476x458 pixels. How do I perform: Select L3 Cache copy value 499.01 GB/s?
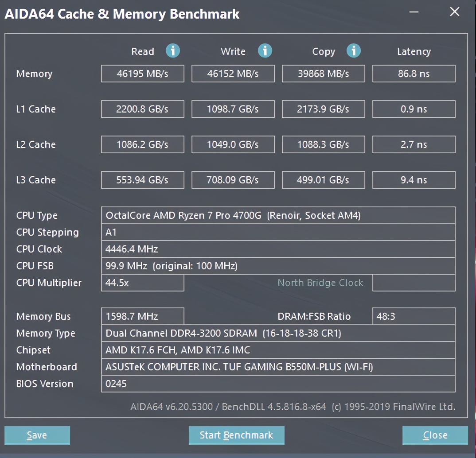(323, 180)
